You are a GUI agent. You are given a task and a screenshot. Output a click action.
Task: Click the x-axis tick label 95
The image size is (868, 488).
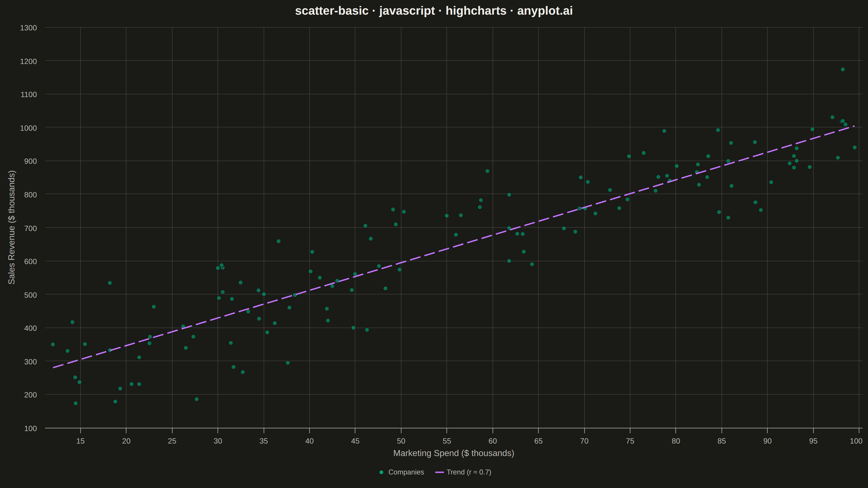click(813, 441)
